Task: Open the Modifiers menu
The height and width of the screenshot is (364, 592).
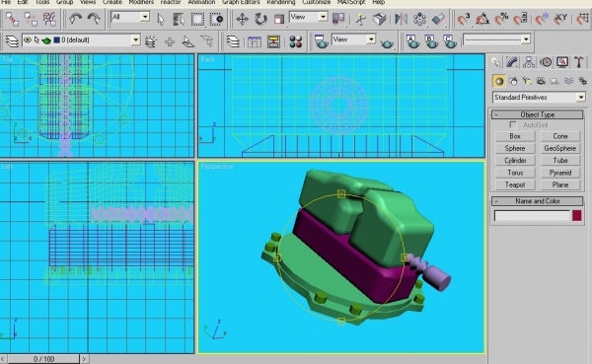Action: (x=141, y=2)
